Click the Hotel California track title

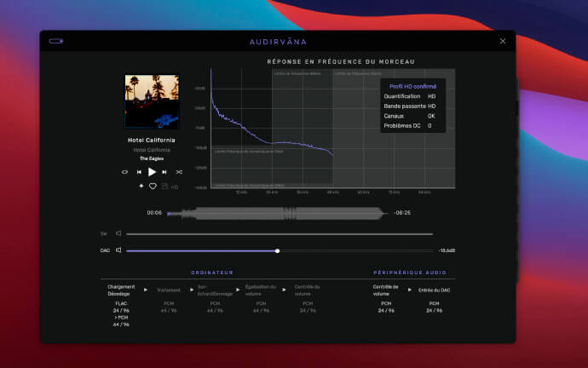pyautogui.click(x=152, y=141)
